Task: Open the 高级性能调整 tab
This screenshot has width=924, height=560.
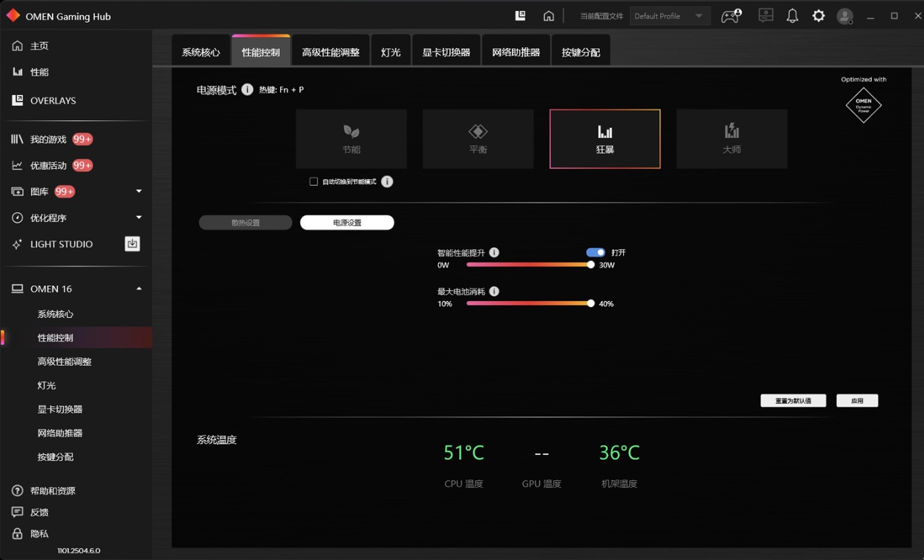Action: coord(331,50)
